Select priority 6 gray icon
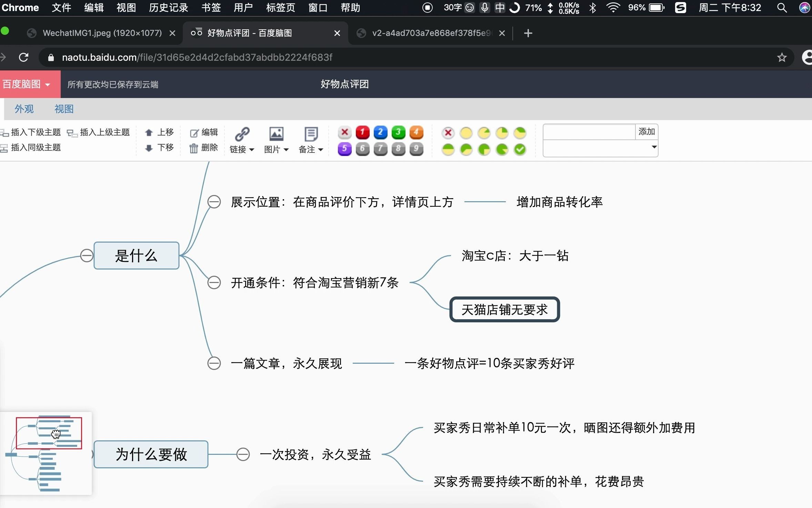The image size is (812, 508). coord(362,149)
